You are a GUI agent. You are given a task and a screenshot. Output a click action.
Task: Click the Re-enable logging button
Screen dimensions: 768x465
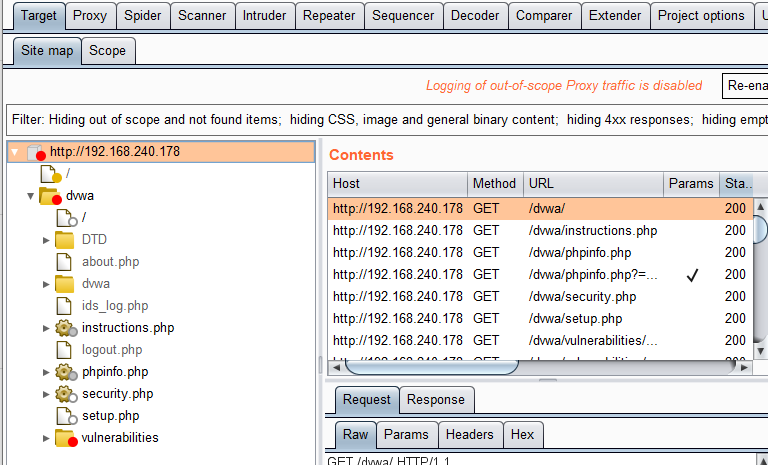(x=745, y=86)
